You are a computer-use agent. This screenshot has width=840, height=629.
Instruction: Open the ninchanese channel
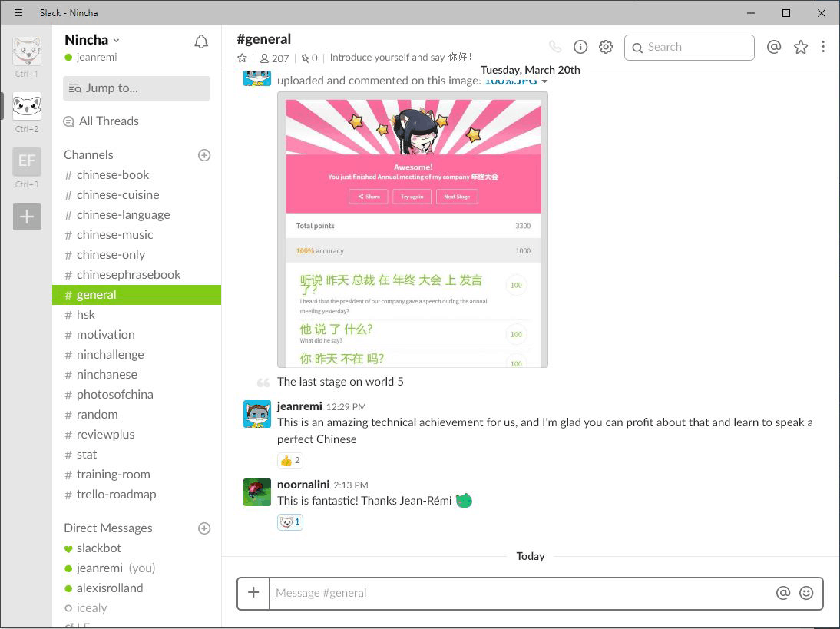pos(137,375)
